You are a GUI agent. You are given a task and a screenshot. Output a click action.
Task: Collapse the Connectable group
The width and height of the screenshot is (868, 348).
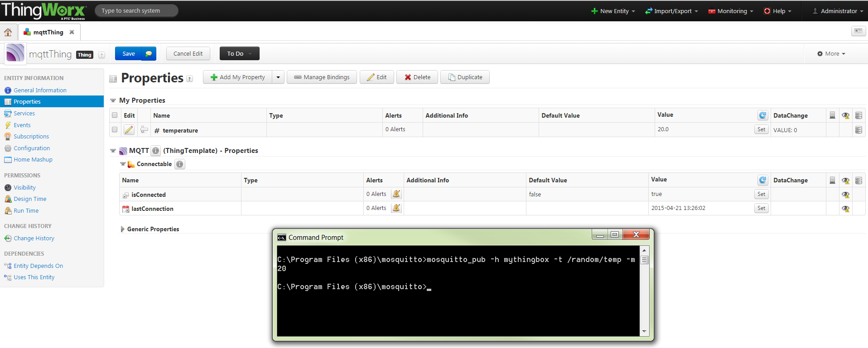(123, 164)
